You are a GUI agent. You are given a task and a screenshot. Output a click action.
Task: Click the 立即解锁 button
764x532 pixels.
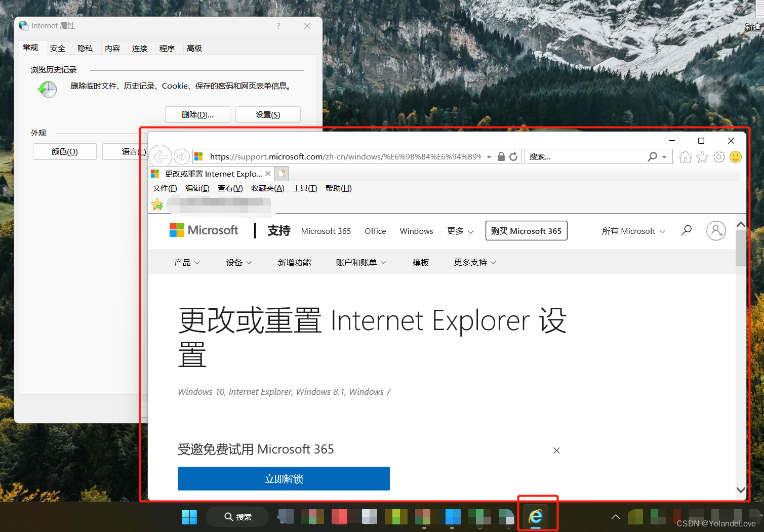pos(284,479)
